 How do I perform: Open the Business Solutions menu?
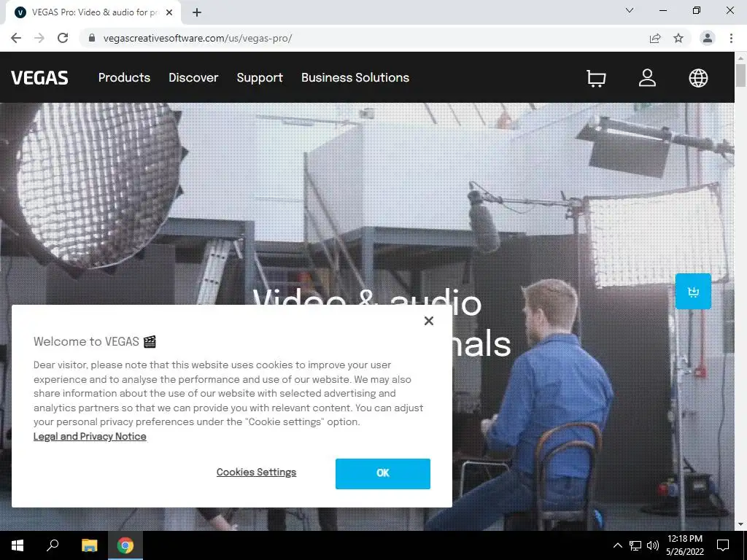click(355, 77)
